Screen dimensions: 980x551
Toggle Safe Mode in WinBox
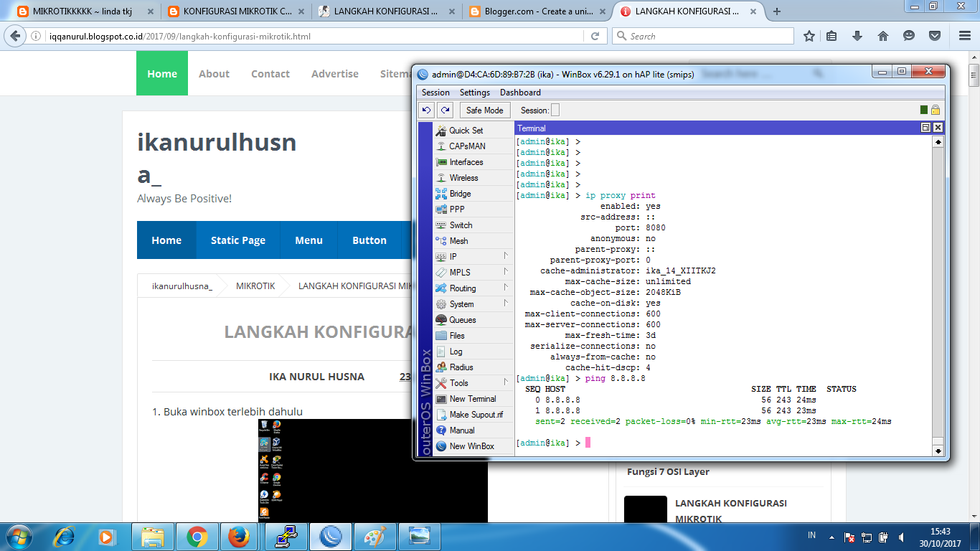tap(485, 110)
